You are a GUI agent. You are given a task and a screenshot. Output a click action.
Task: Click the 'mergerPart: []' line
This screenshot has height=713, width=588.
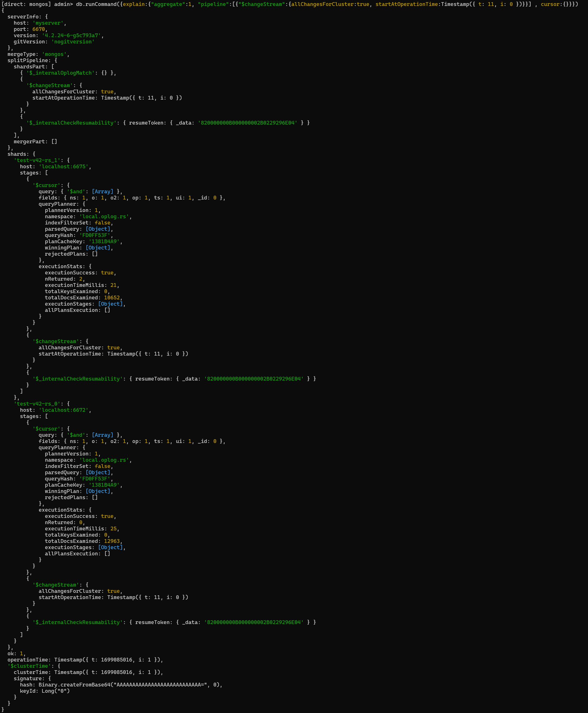[x=36, y=142]
